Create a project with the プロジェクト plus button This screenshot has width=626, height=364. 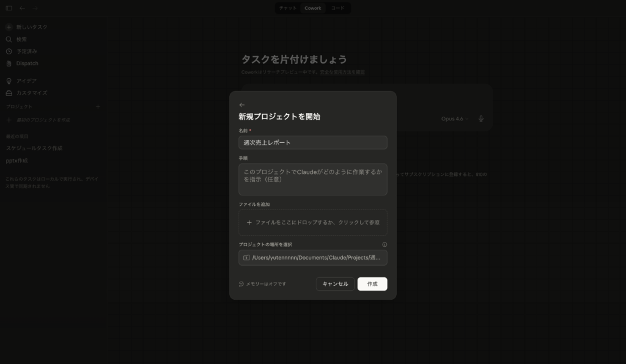[98, 106]
